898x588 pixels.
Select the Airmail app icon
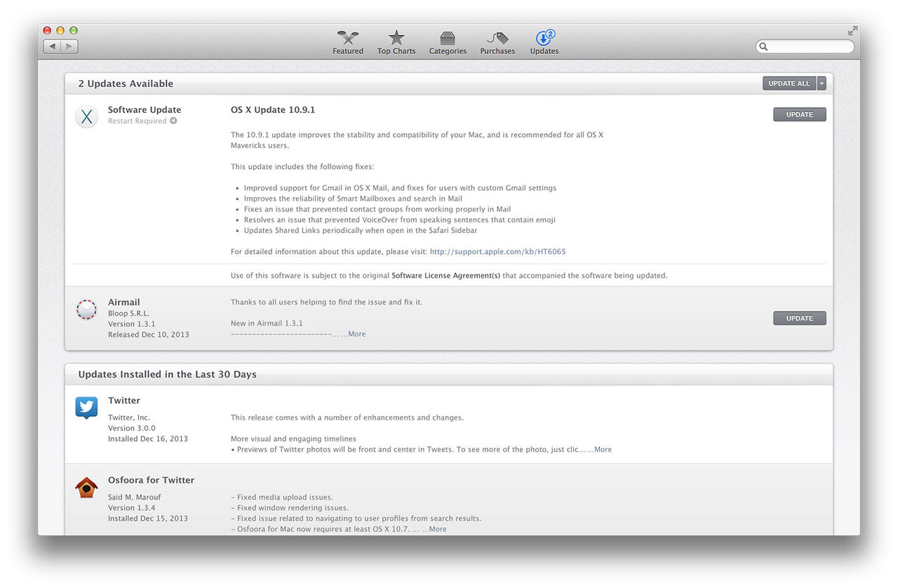click(x=86, y=309)
